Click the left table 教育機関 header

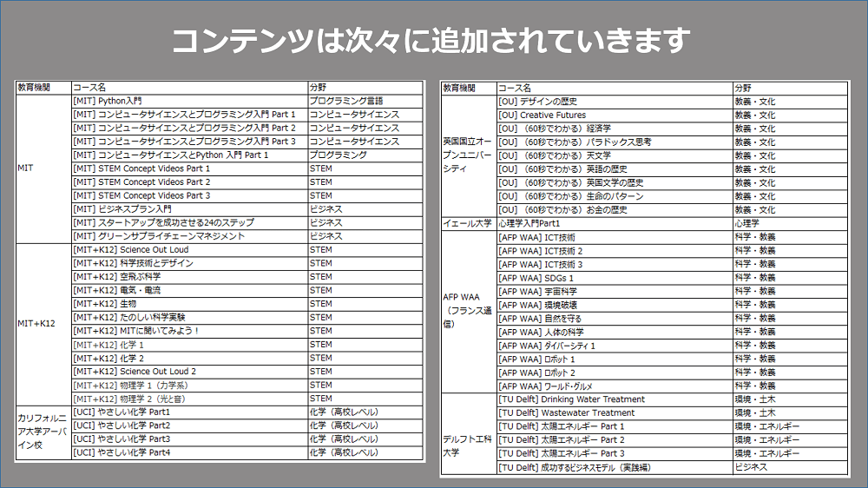43,88
